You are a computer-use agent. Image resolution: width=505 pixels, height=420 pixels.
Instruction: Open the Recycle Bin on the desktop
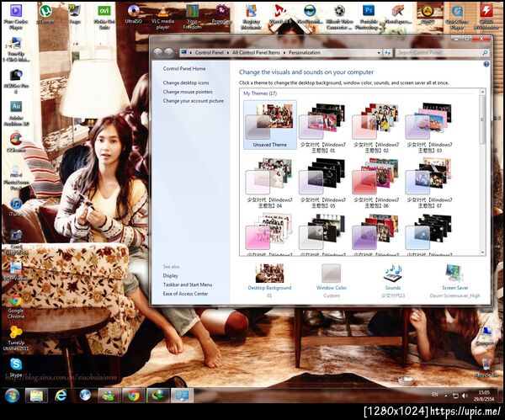click(486, 368)
